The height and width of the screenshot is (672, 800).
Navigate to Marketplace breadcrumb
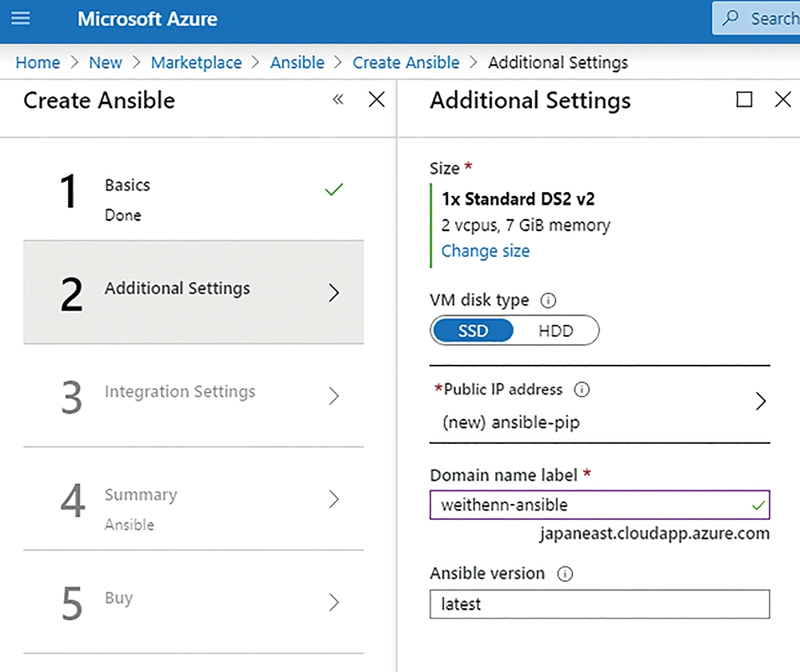197,62
